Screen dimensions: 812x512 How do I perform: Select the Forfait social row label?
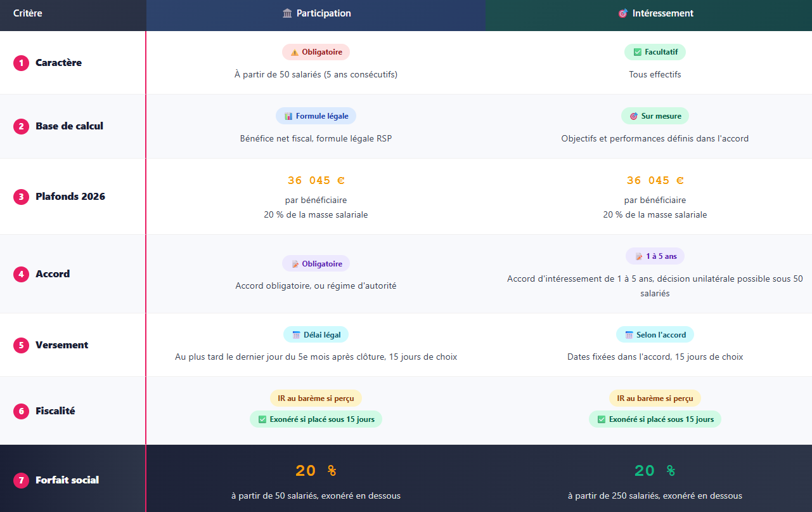point(67,480)
